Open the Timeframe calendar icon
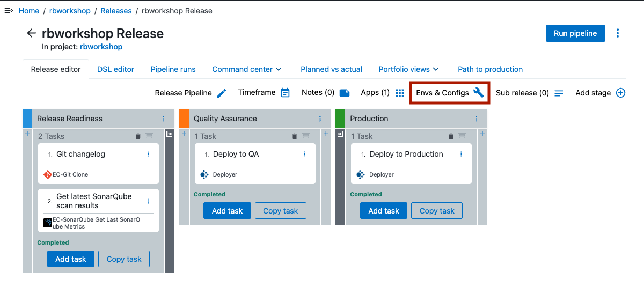644x294 pixels. [x=285, y=93]
